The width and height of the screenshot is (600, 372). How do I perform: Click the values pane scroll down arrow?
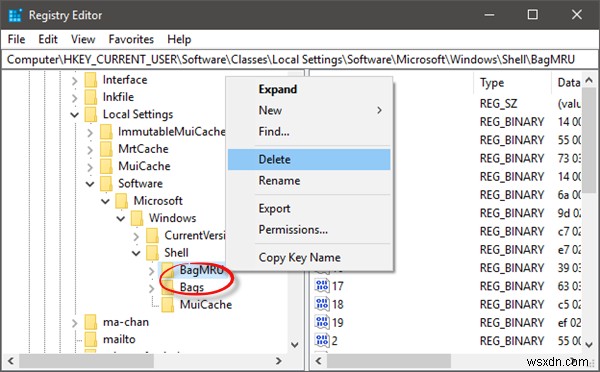click(x=589, y=344)
